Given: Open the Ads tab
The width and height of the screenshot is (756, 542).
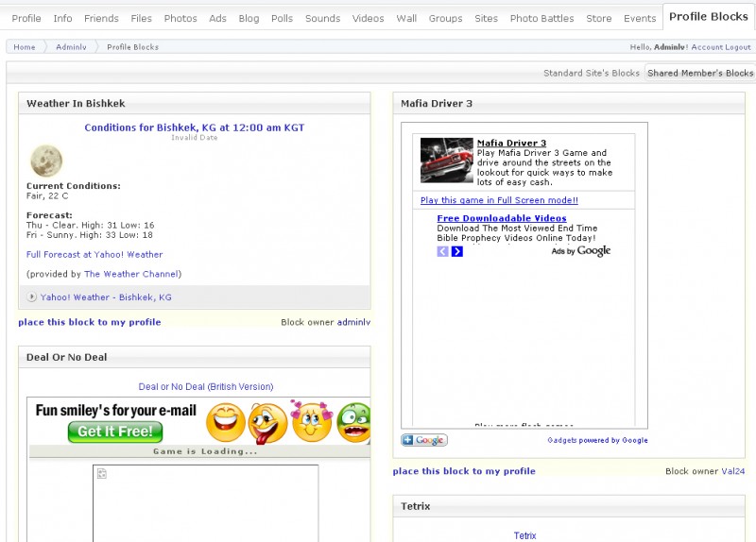Looking at the screenshot, I should coord(217,18).
